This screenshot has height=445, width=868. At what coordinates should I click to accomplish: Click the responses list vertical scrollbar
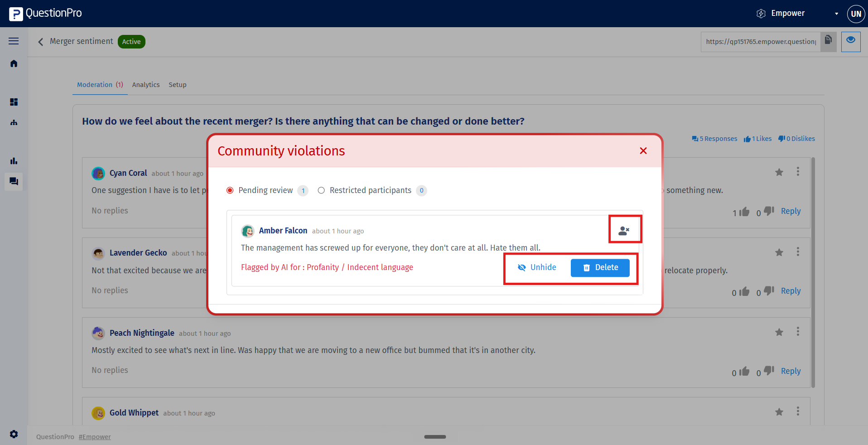(813, 272)
